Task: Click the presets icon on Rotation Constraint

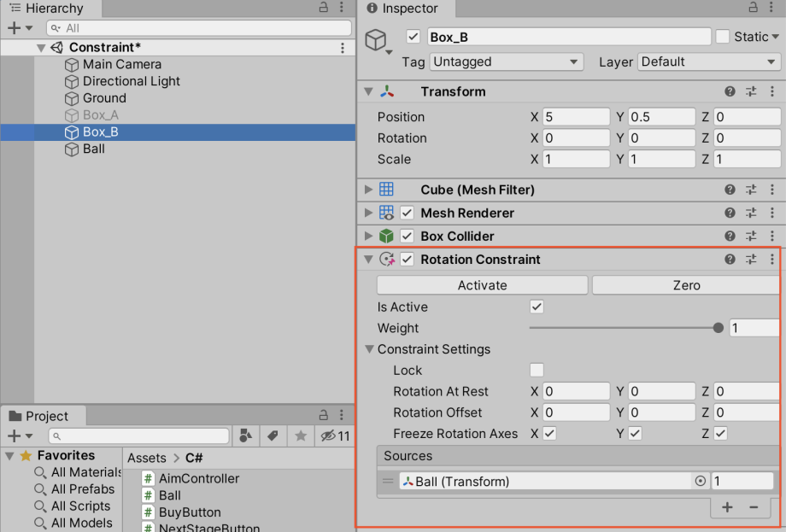Action: point(751,260)
